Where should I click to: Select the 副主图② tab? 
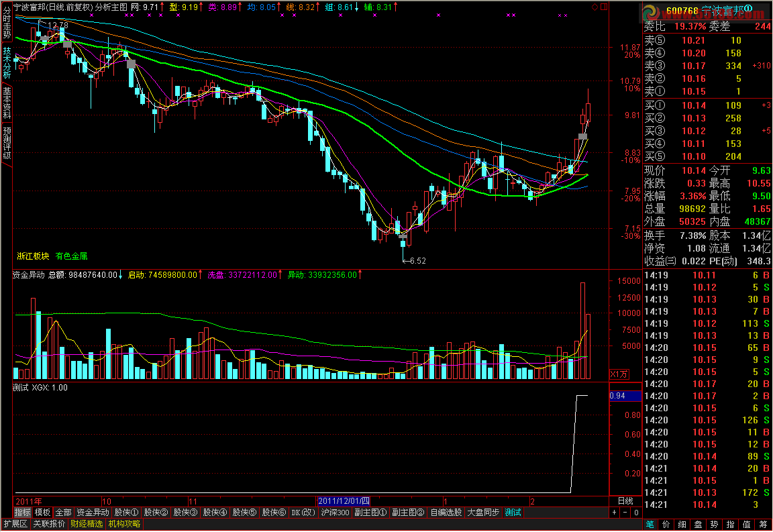(x=408, y=513)
